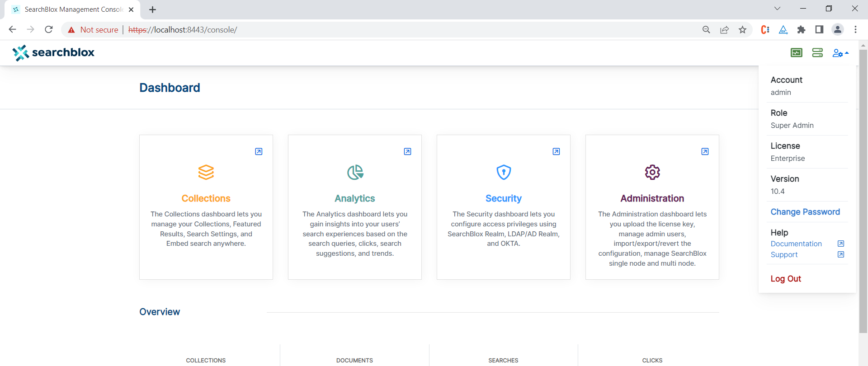
Task: Open the Documentation help link
Action: click(x=796, y=244)
